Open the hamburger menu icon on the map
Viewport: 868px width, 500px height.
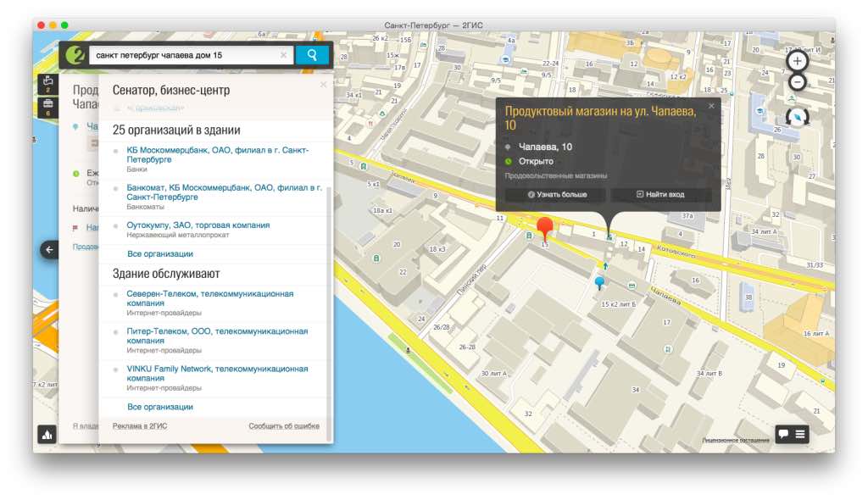point(800,434)
